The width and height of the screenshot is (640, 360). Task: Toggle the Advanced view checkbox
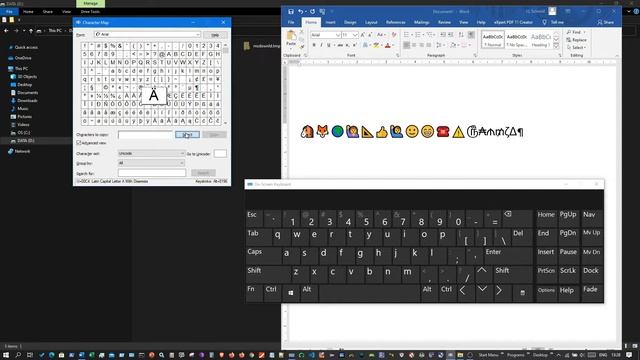point(79,143)
